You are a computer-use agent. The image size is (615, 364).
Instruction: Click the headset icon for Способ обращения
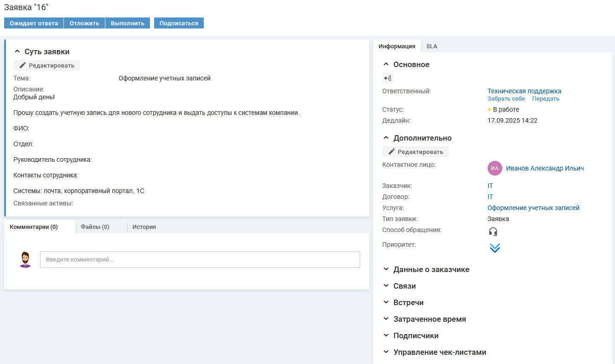tap(493, 232)
